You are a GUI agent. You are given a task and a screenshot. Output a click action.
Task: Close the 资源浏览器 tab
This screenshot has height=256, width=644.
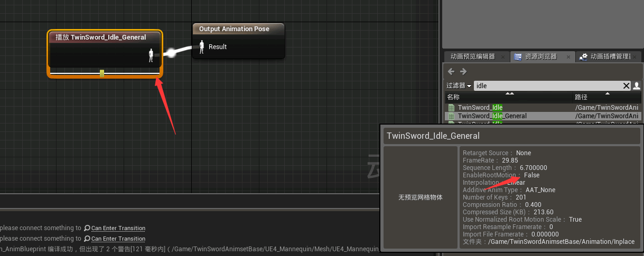[x=568, y=56]
